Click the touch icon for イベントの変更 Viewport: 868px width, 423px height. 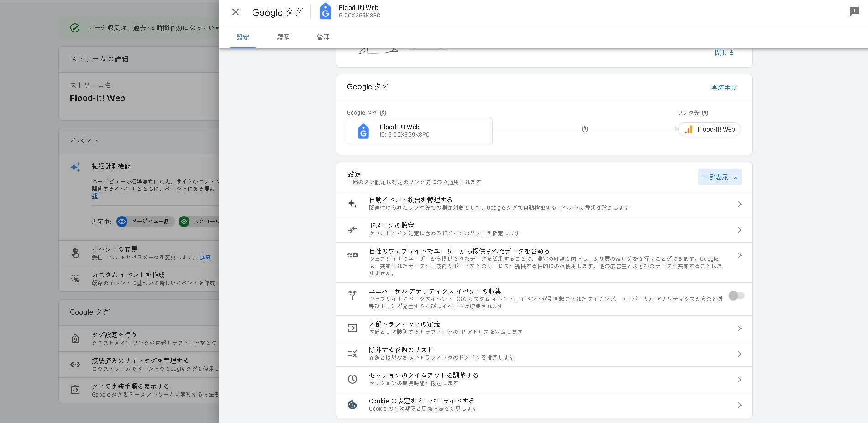[75, 253]
